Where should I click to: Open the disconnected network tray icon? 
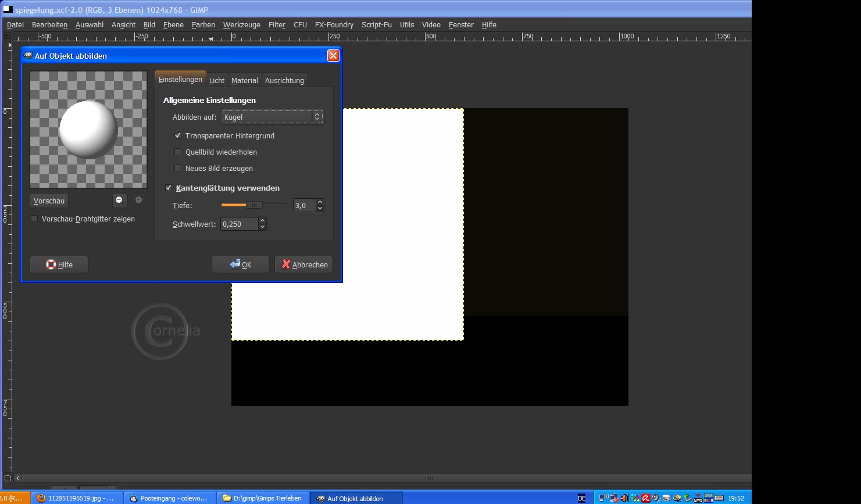click(615, 498)
